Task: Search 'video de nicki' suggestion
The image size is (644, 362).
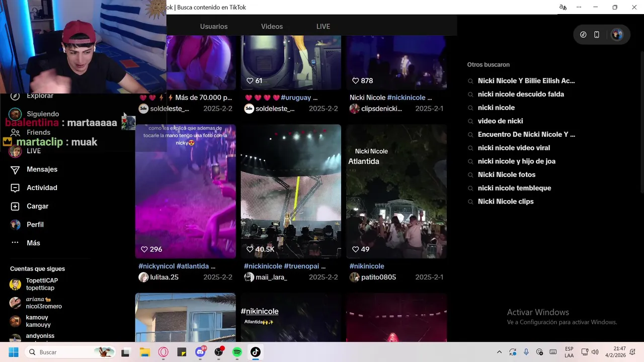Action: [500, 121]
